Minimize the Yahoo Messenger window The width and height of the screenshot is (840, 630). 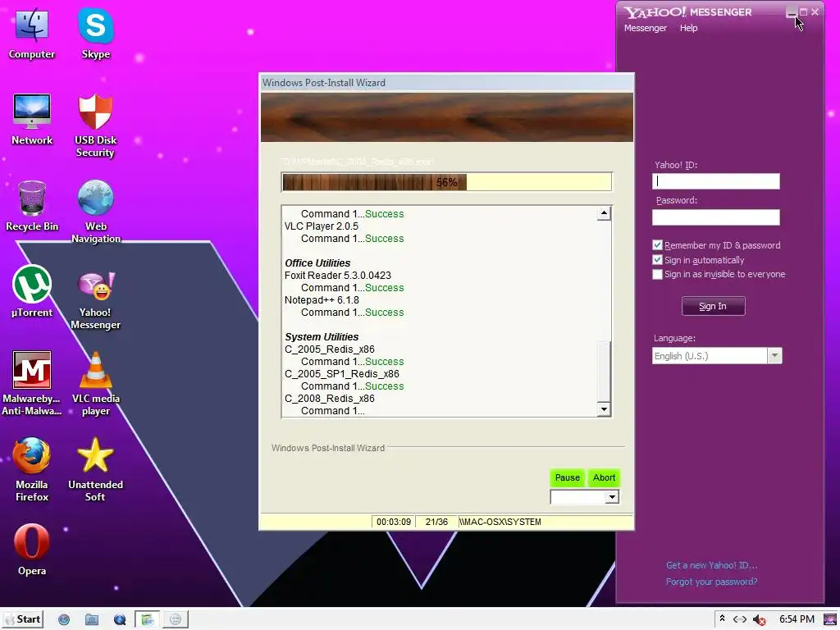(792, 11)
